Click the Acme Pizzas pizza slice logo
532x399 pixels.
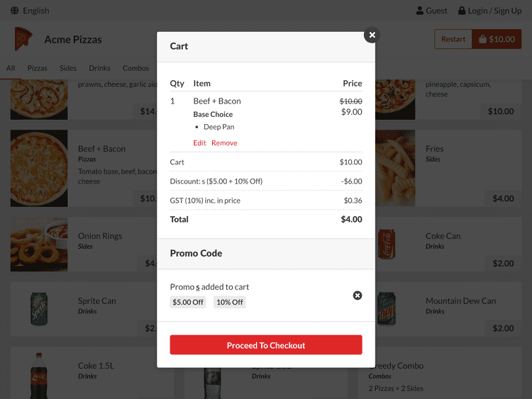point(23,39)
